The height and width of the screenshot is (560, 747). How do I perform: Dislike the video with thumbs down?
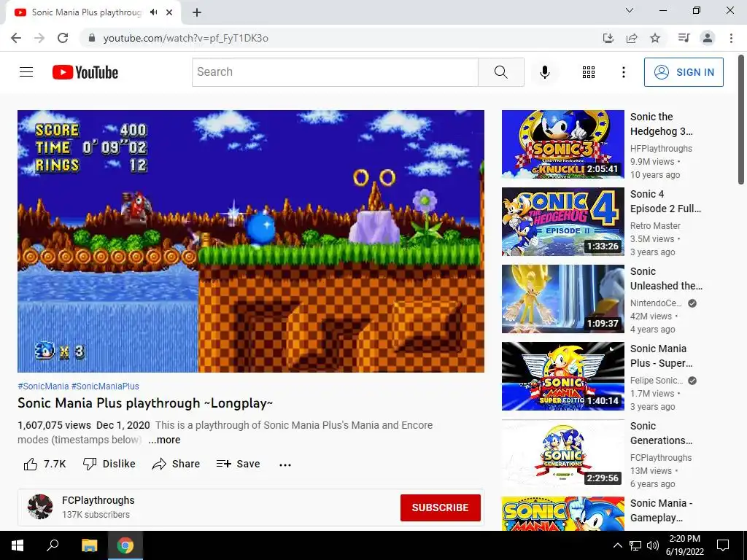point(109,464)
